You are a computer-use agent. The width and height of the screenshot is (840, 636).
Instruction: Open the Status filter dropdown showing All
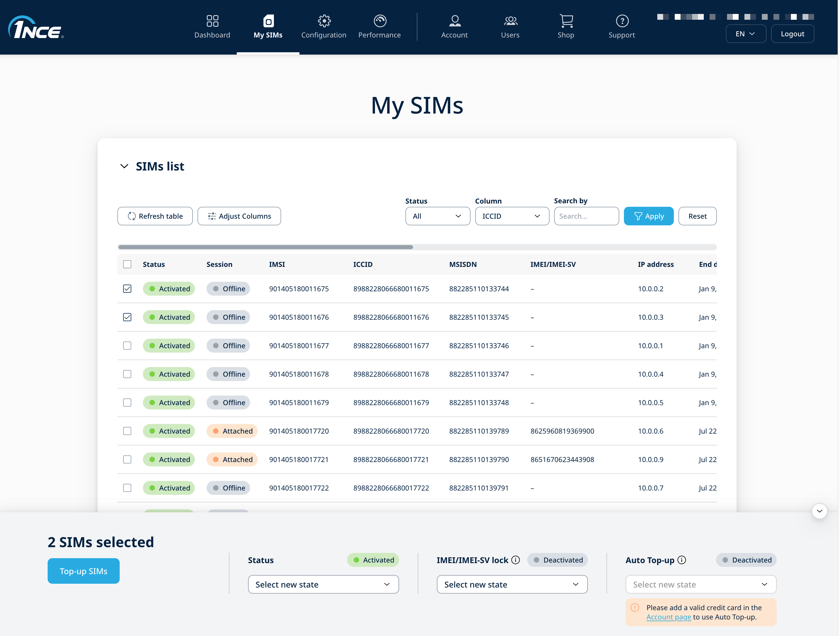coord(437,216)
